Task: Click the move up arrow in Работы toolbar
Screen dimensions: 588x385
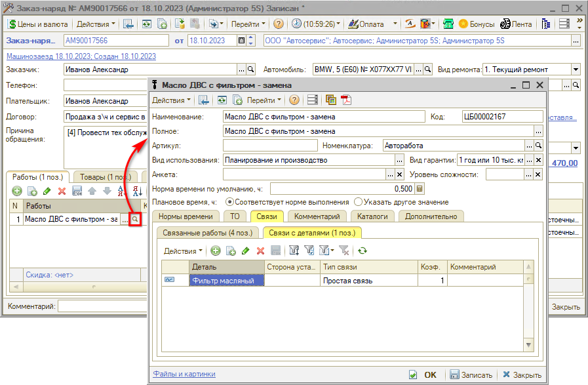Action: 92,191
